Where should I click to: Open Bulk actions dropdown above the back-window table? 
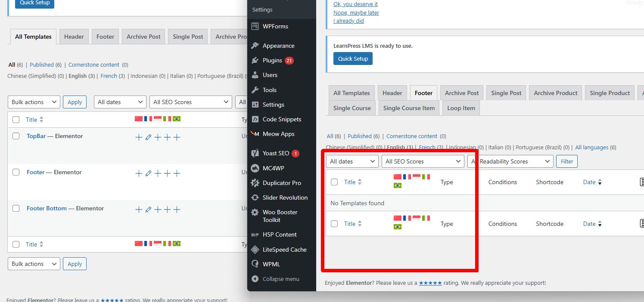(34, 102)
